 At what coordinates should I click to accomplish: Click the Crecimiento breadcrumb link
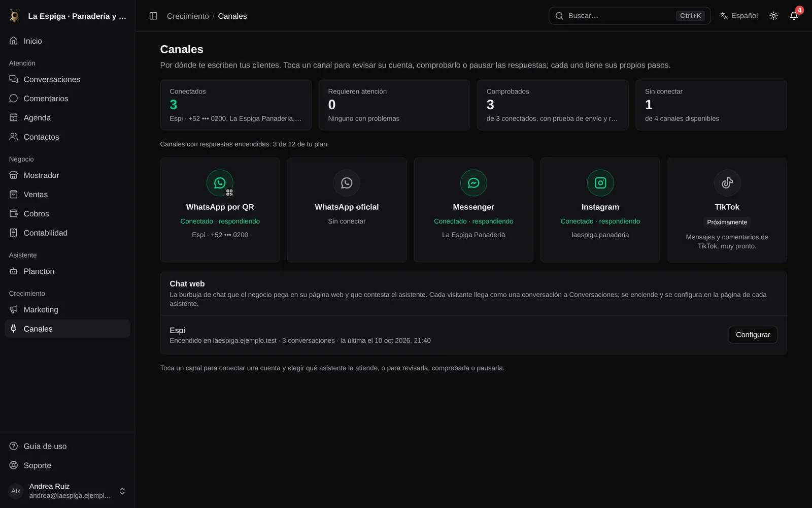(188, 16)
